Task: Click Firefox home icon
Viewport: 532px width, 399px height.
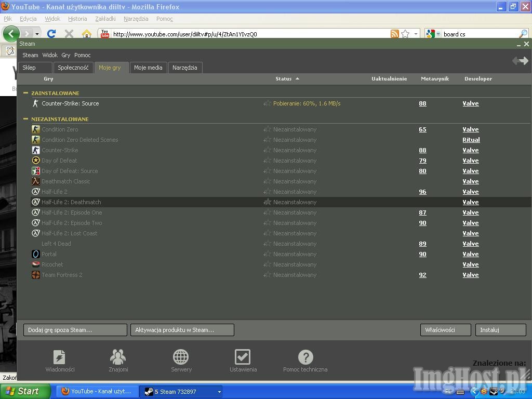Action: click(x=87, y=34)
